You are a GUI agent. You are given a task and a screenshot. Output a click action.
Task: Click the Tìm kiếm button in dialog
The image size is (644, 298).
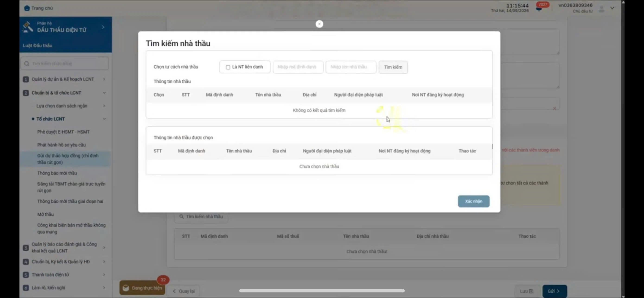[393, 67]
